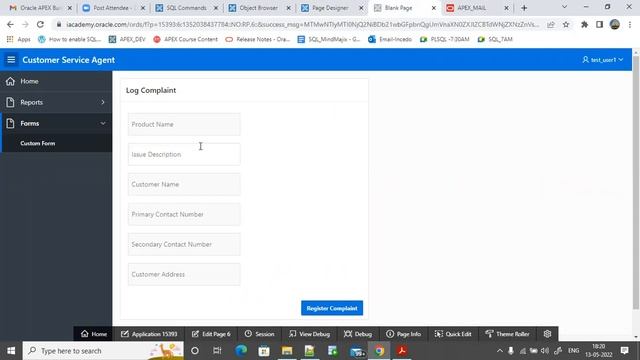The height and width of the screenshot is (360, 640).
Task: Focus the Customer Name input field
Action: pyautogui.click(x=184, y=184)
